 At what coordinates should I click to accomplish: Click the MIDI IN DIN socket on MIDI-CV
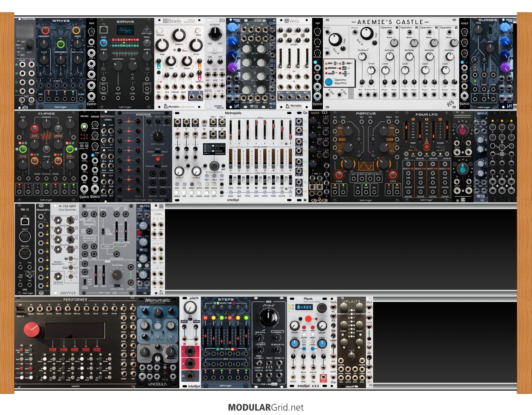coord(25,237)
